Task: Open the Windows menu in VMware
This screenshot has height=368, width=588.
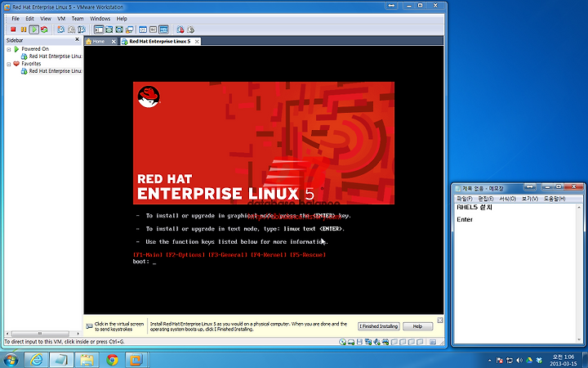Action: (100, 18)
